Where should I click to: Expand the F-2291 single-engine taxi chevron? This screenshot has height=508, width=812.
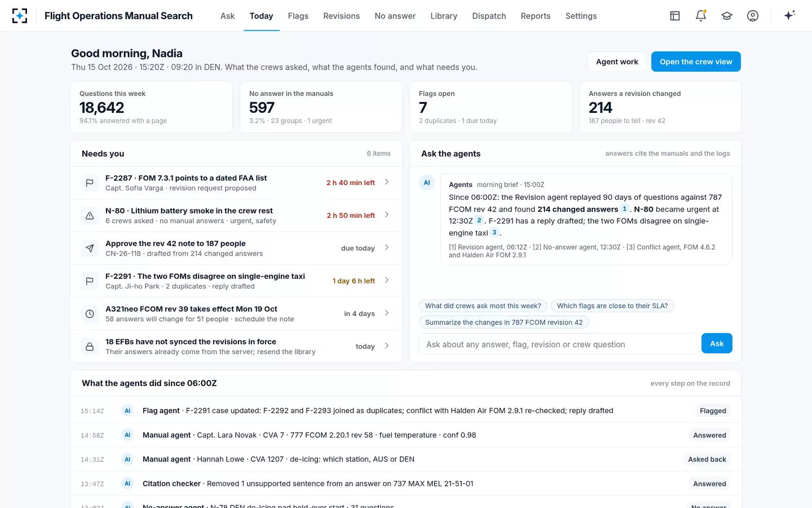387,280
